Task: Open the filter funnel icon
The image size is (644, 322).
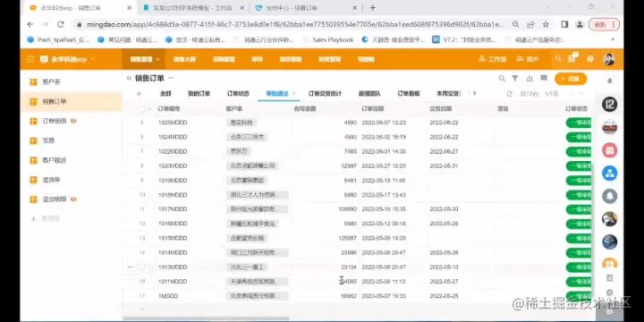Action: click(515, 78)
